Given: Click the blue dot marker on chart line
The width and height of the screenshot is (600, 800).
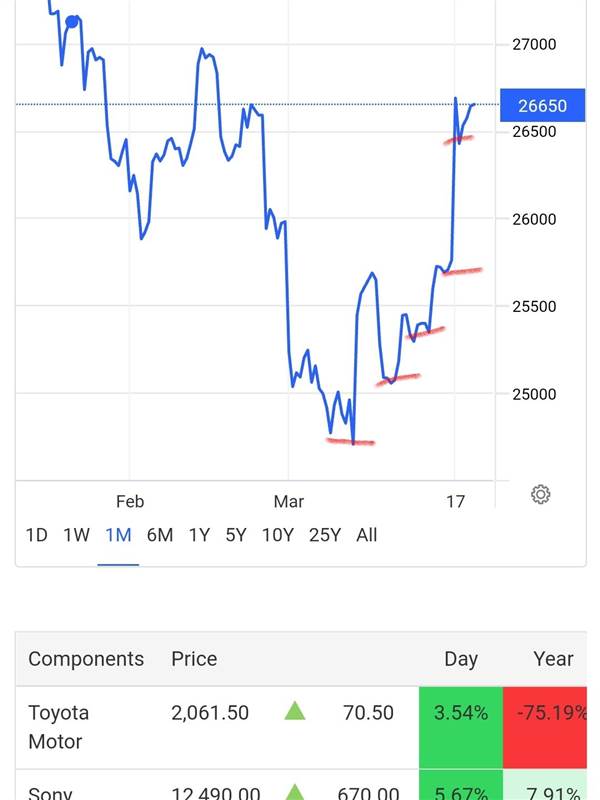Looking at the screenshot, I should click(x=72, y=21).
